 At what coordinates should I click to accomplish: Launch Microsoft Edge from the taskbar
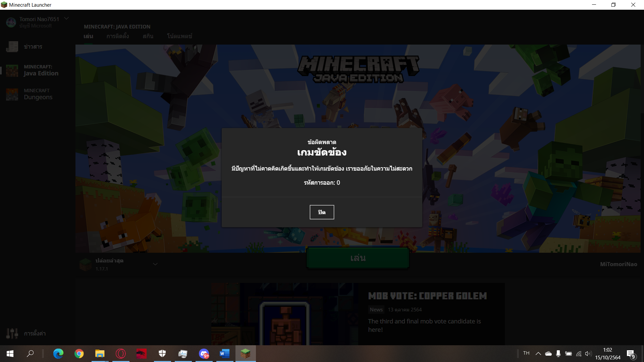pos(58,354)
